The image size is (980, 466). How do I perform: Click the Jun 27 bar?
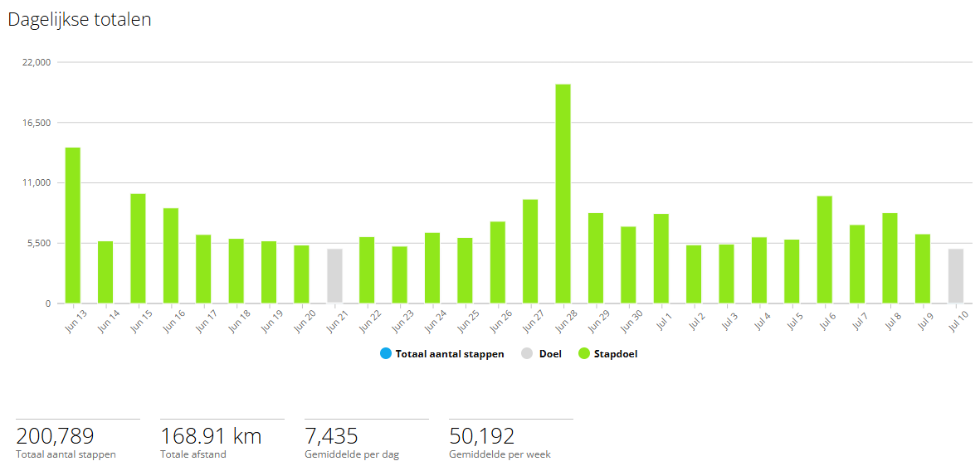click(x=530, y=251)
